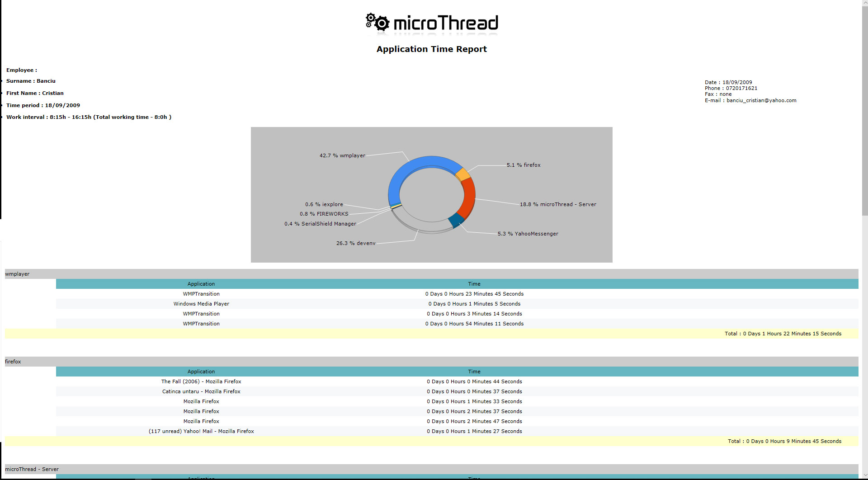Click the microThread - Server section header
Viewport: 868px width, 480px height.
(x=431, y=469)
